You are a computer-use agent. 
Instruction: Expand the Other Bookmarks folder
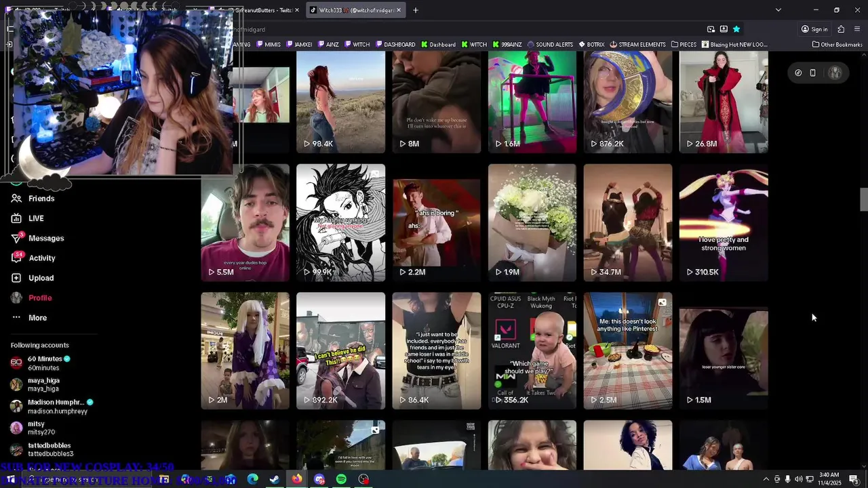click(837, 45)
